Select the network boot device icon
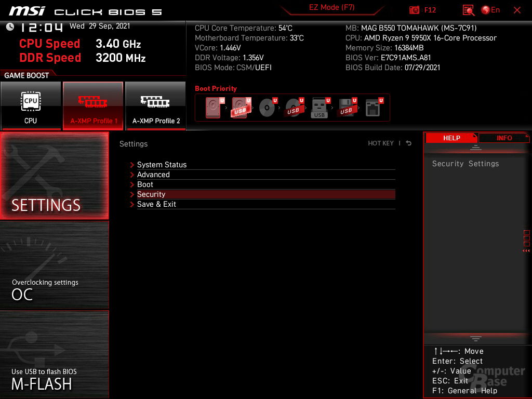The height and width of the screenshot is (399, 532). tap(374, 108)
